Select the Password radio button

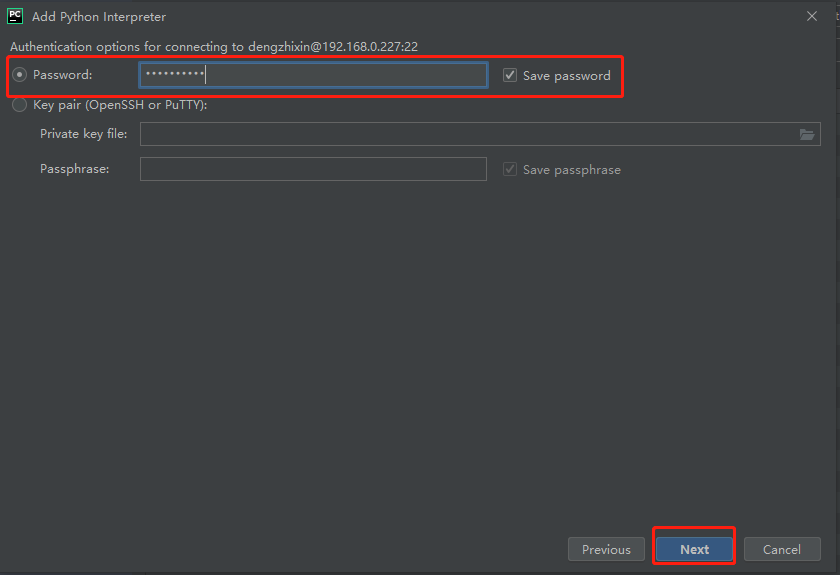point(20,75)
